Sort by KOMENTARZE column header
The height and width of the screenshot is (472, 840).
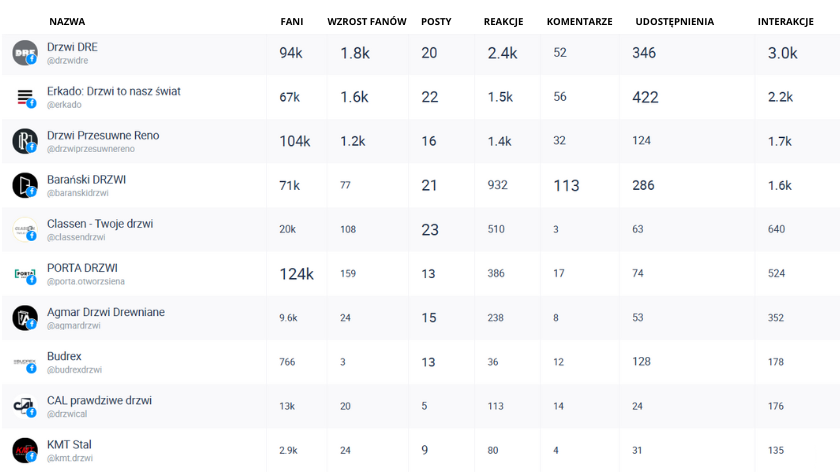[579, 21]
